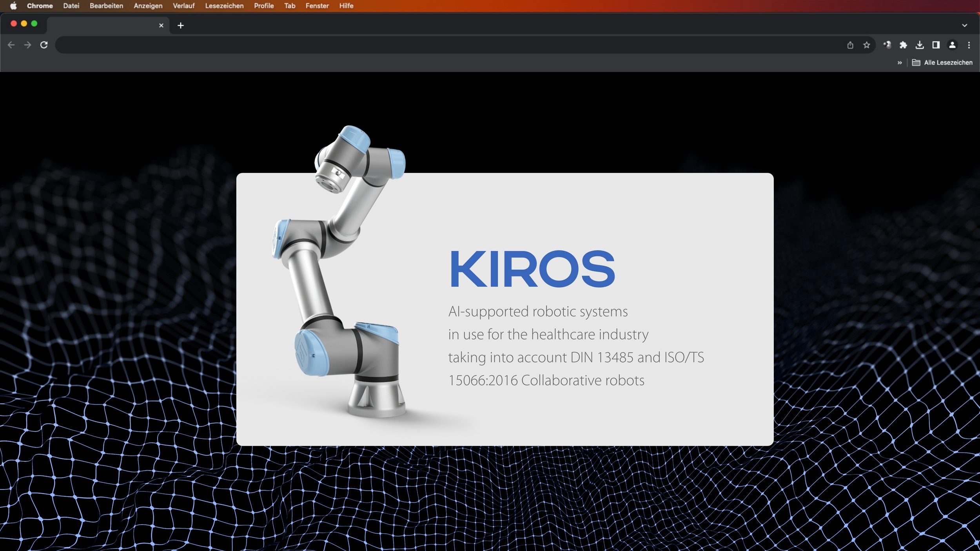Open a new tab with plus
980x551 pixels.
coord(180,25)
